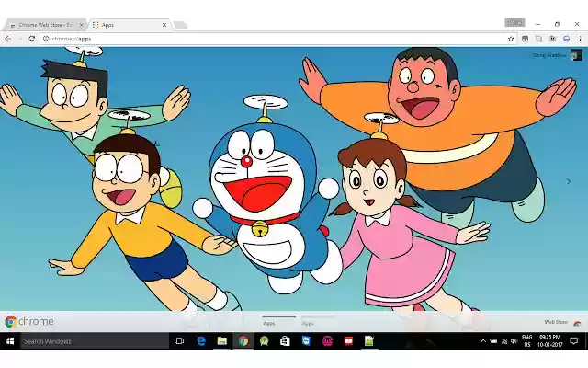
Task: Open the volume control tray icon
Action: point(514,341)
